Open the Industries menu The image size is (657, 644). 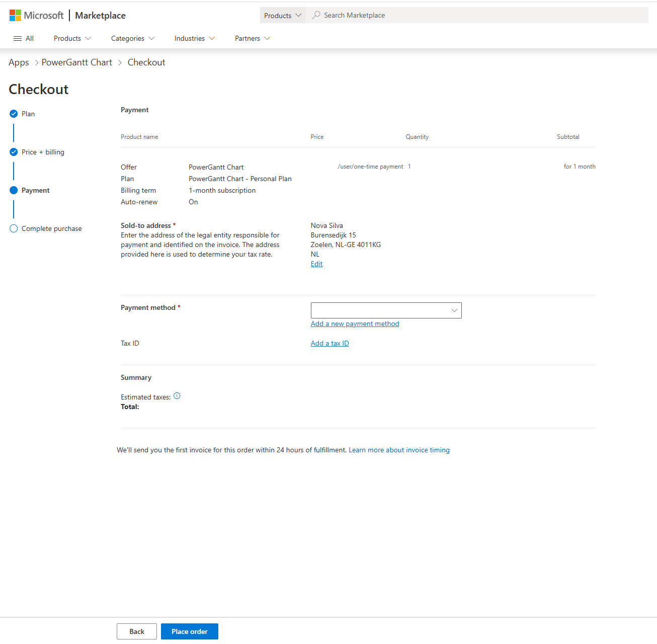coord(194,38)
